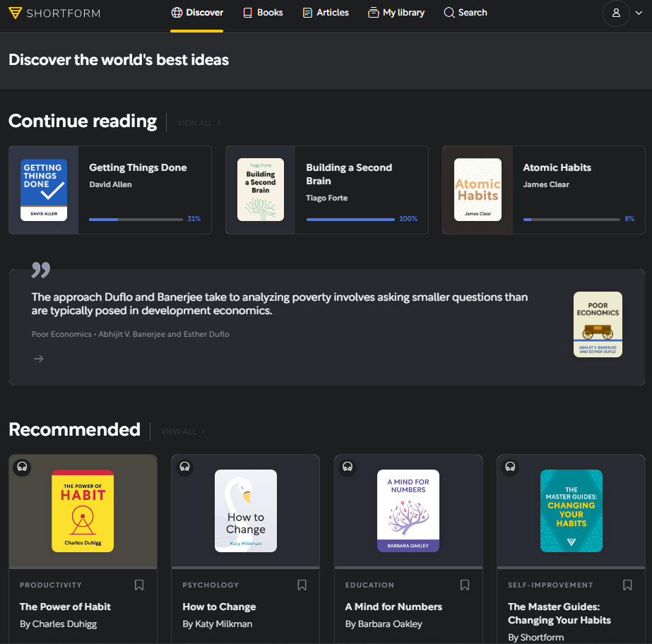Click the arrow icon under the Poor Economics quote
The height and width of the screenshot is (644, 652).
tap(39, 359)
